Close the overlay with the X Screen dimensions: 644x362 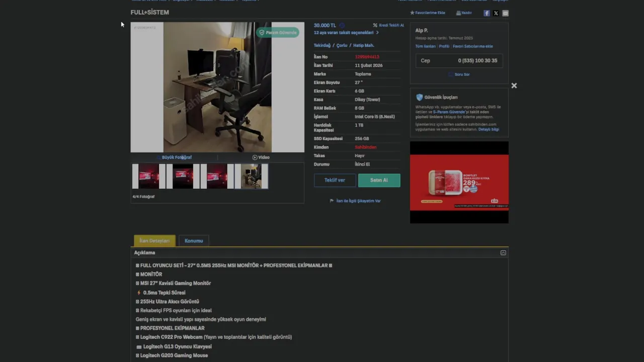(x=514, y=85)
